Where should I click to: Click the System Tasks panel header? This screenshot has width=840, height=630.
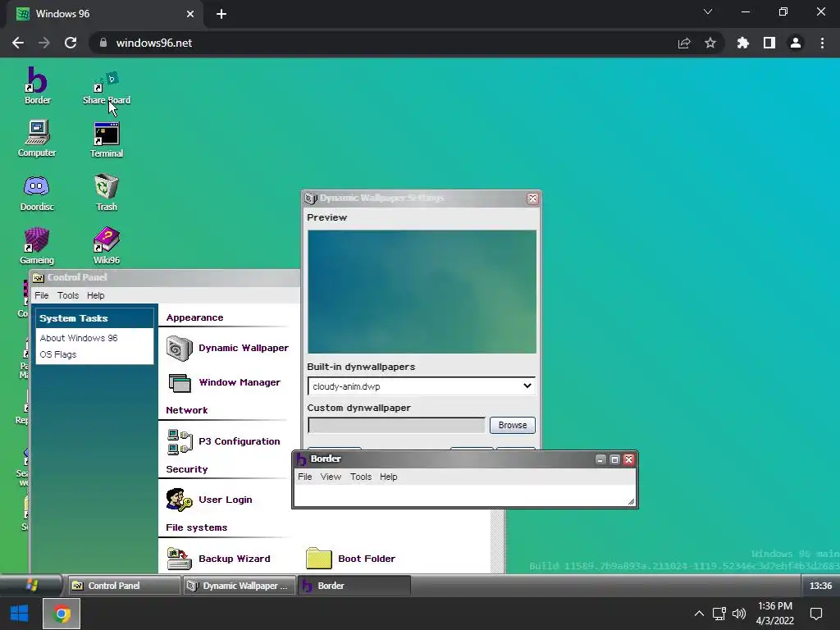(x=95, y=318)
